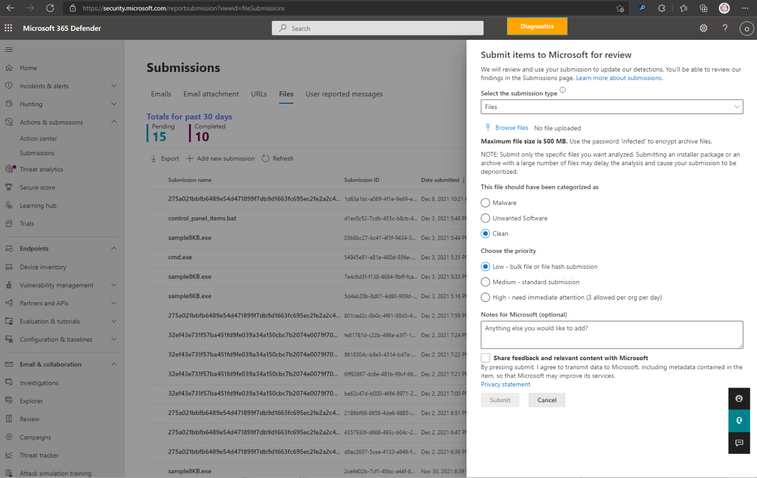757x478 pixels.
Task: Click the Partners and APIs icon
Action: pos(9,303)
